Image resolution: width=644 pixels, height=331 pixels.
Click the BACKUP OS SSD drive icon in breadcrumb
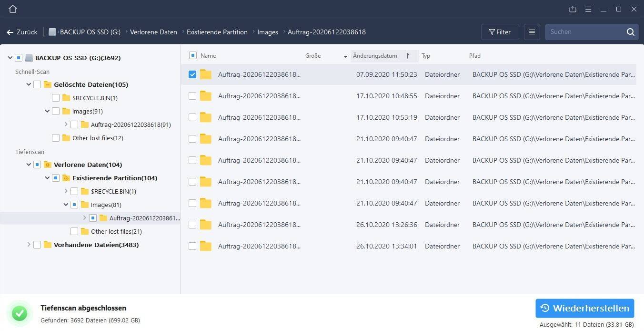coord(52,32)
